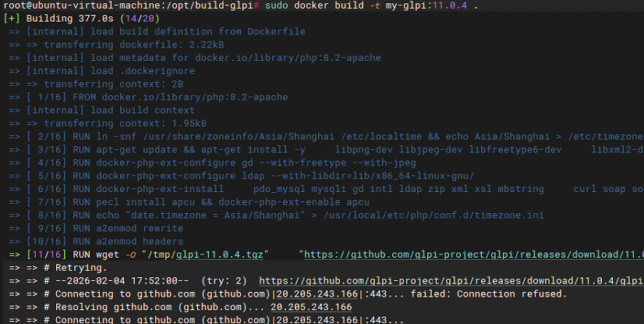Image resolution: width=644 pixels, height=324 pixels.
Task: Open the URL in the '(try: 2)' line
Action: tap(451, 281)
